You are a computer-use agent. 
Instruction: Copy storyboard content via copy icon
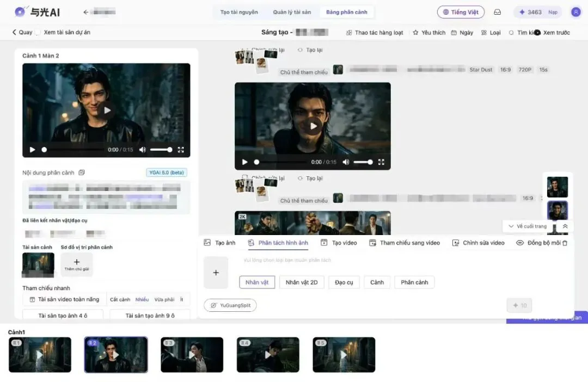82,172
